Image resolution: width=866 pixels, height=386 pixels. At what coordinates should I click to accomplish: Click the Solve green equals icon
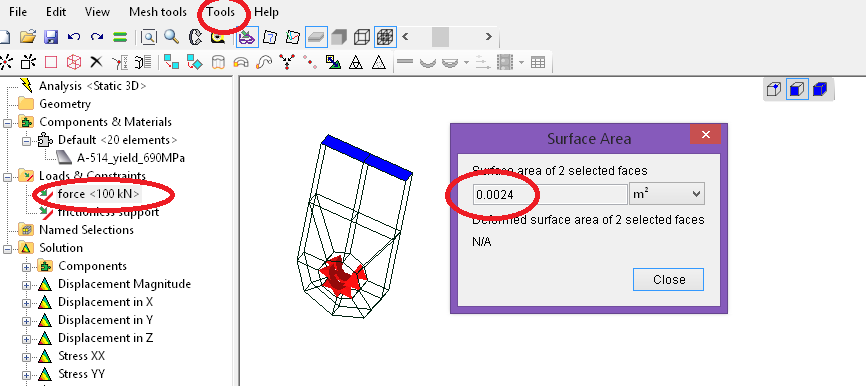tap(120, 37)
